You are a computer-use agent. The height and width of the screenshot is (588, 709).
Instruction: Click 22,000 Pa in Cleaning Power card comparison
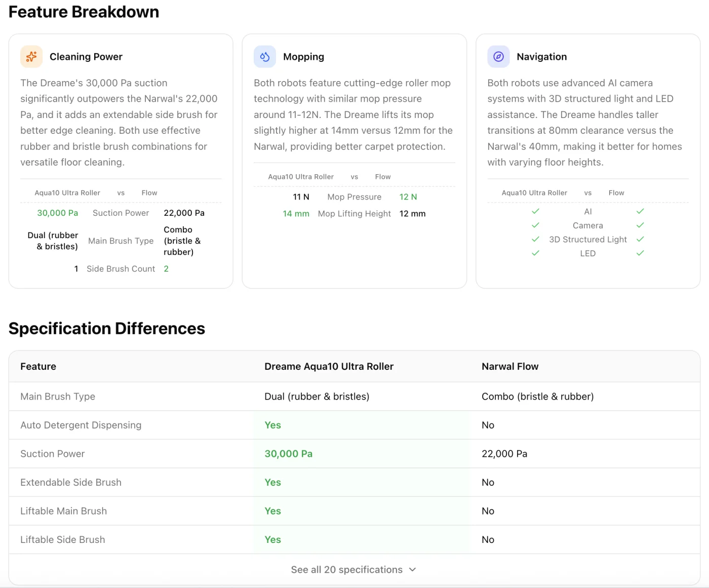184,213
